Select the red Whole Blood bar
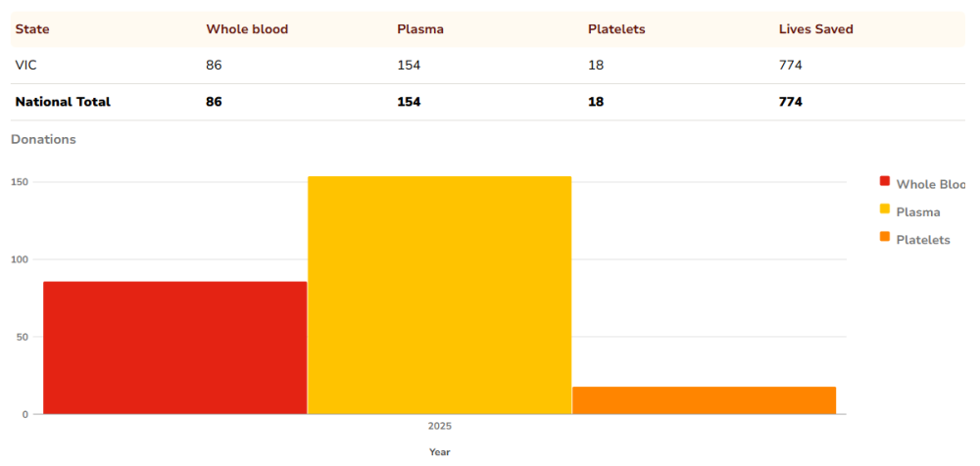 (x=174, y=348)
